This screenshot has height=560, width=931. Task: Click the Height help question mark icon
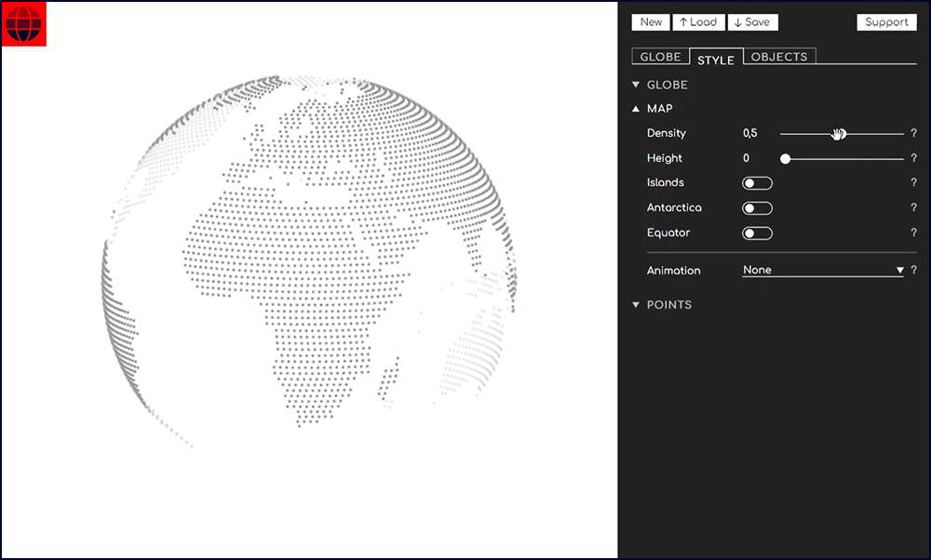click(913, 158)
